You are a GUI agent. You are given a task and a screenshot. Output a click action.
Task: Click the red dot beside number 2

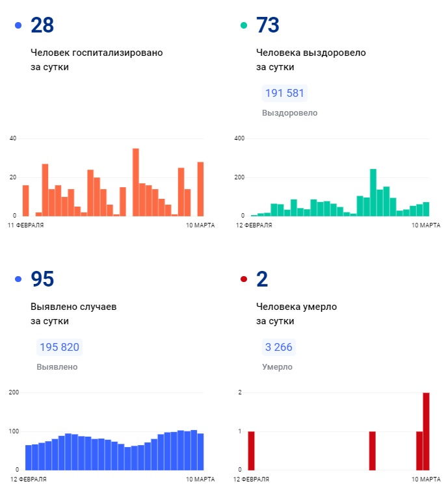point(244,279)
